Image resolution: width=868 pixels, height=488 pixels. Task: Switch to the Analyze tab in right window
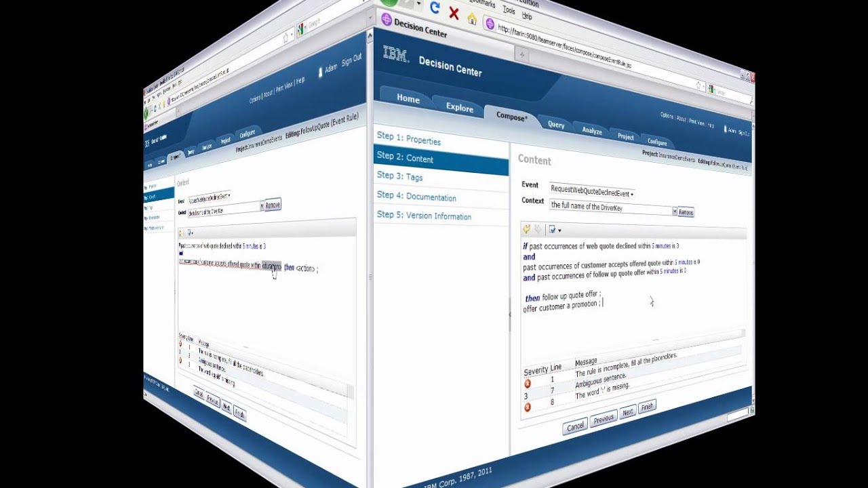592,130
